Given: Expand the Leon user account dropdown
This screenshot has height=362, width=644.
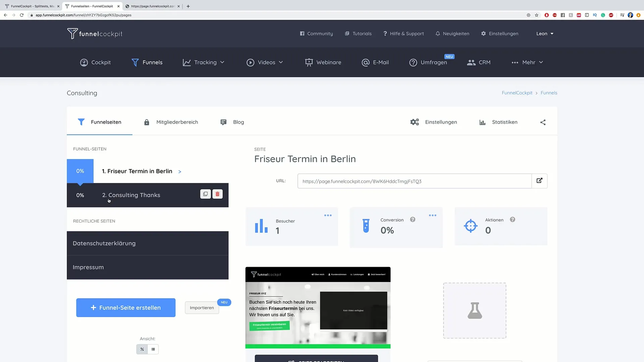Looking at the screenshot, I should 544,33.
